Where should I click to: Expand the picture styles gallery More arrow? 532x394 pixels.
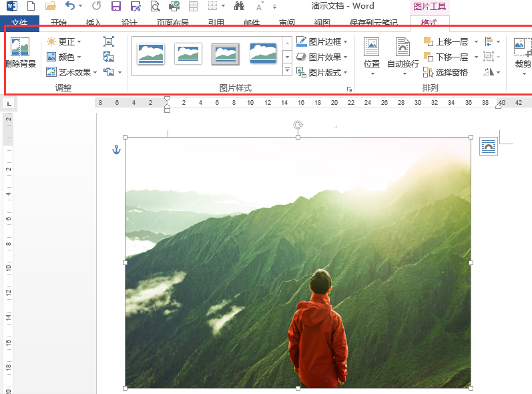pyautogui.click(x=287, y=70)
